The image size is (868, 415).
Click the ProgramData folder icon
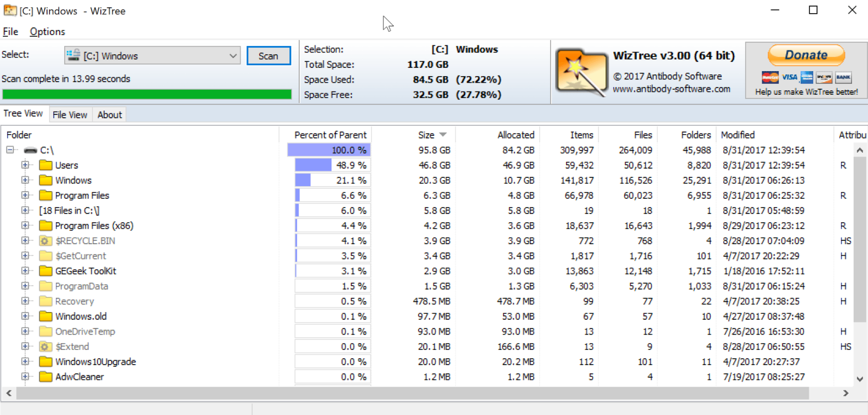coord(46,286)
